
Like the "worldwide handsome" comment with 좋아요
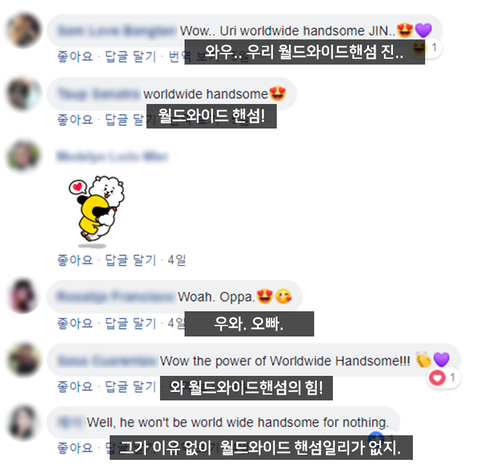tap(75, 120)
